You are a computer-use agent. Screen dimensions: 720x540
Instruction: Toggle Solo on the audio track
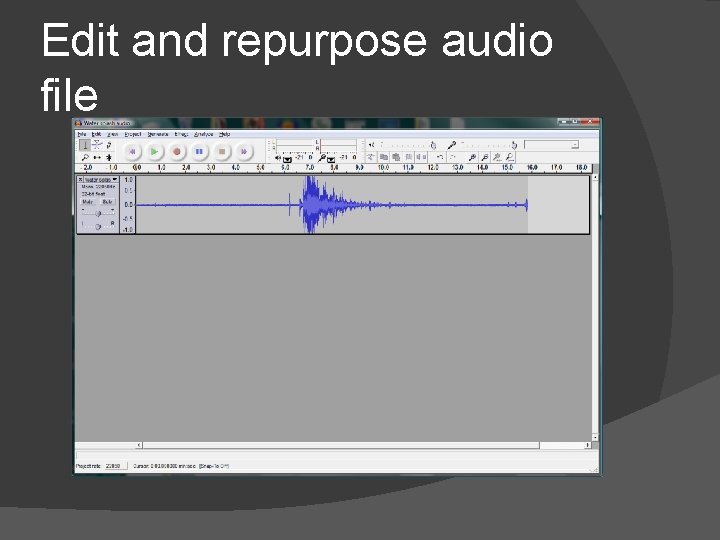(x=107, y=202)
